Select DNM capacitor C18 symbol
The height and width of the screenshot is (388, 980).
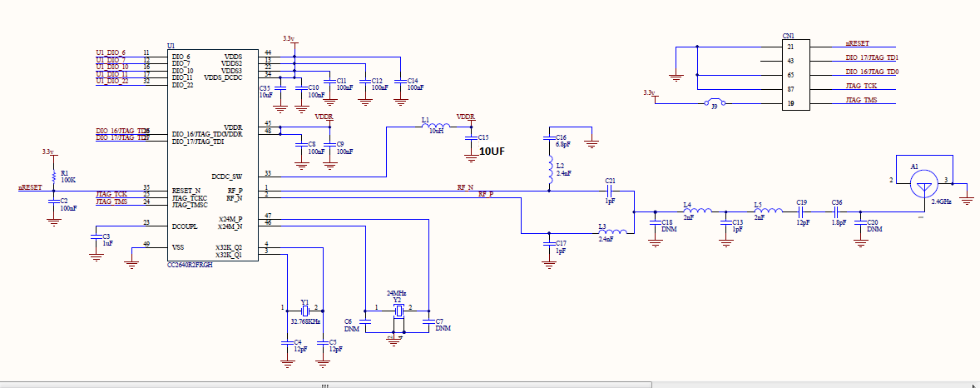point(655,223)
